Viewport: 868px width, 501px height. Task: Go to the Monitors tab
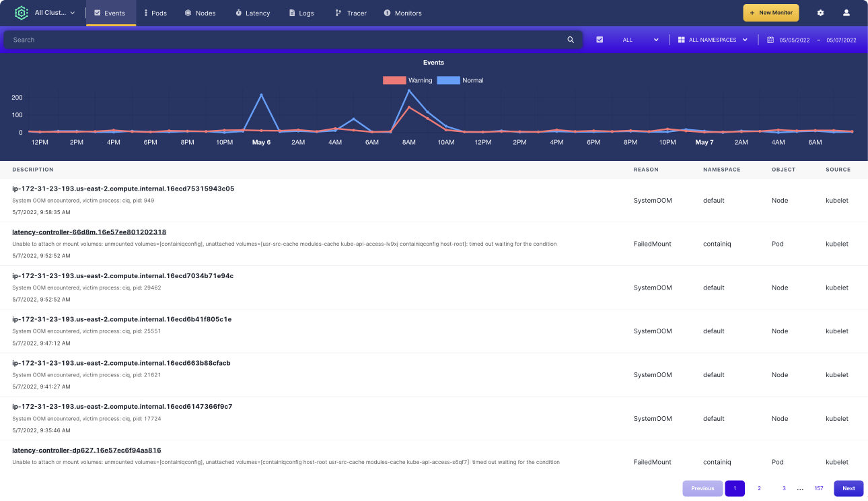pos(403,13)
